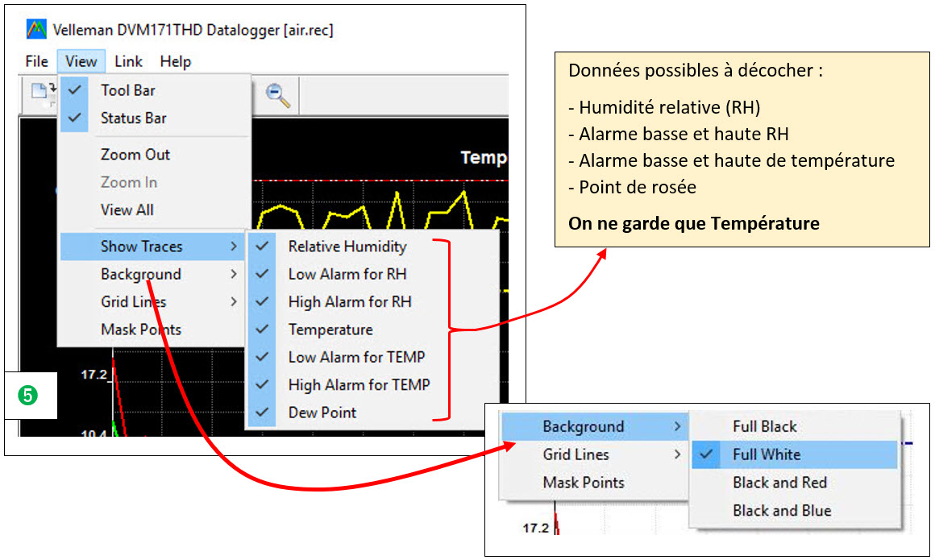Open the Help menu
The image size is (935, 560).
click(x=175, y=61)
